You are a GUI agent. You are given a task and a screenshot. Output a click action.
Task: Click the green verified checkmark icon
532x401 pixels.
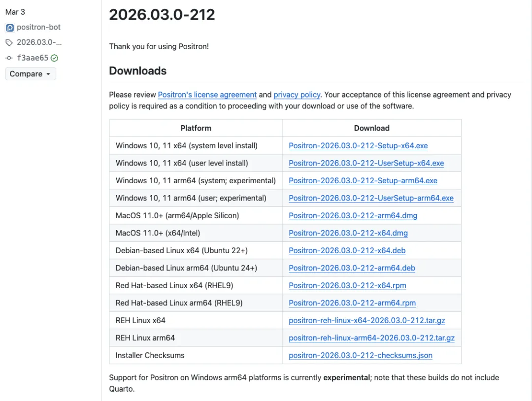click(54, 58)
